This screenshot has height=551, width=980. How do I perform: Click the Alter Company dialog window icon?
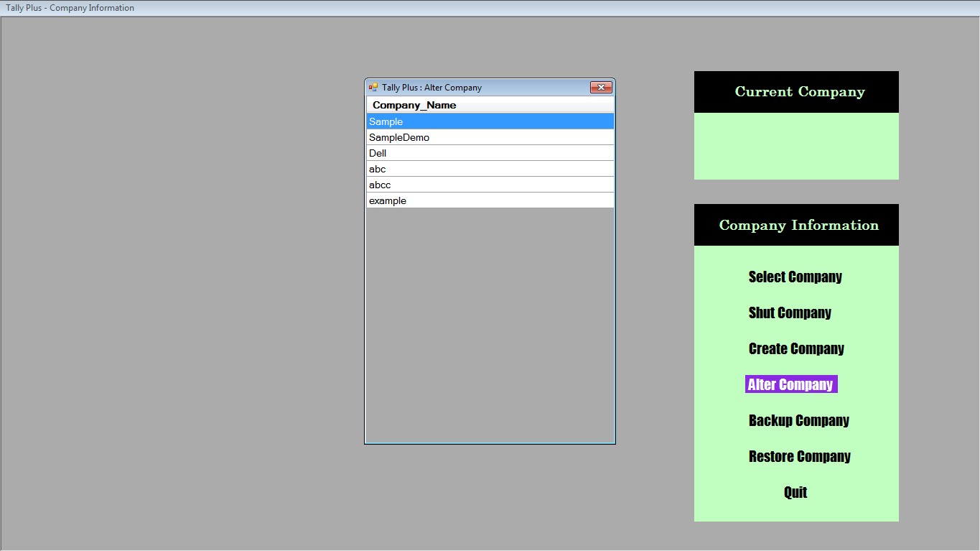point(373,88)
